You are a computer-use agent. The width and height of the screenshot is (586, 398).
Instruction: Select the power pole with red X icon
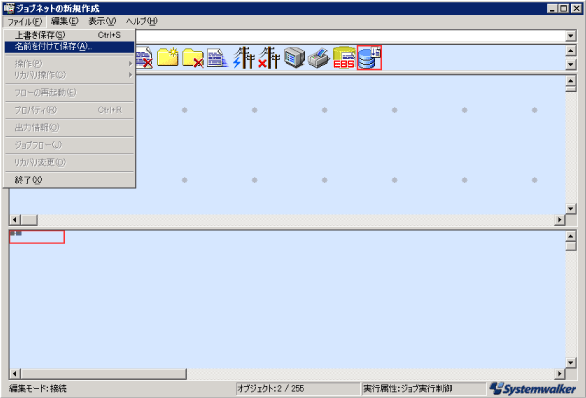[269, 58]
